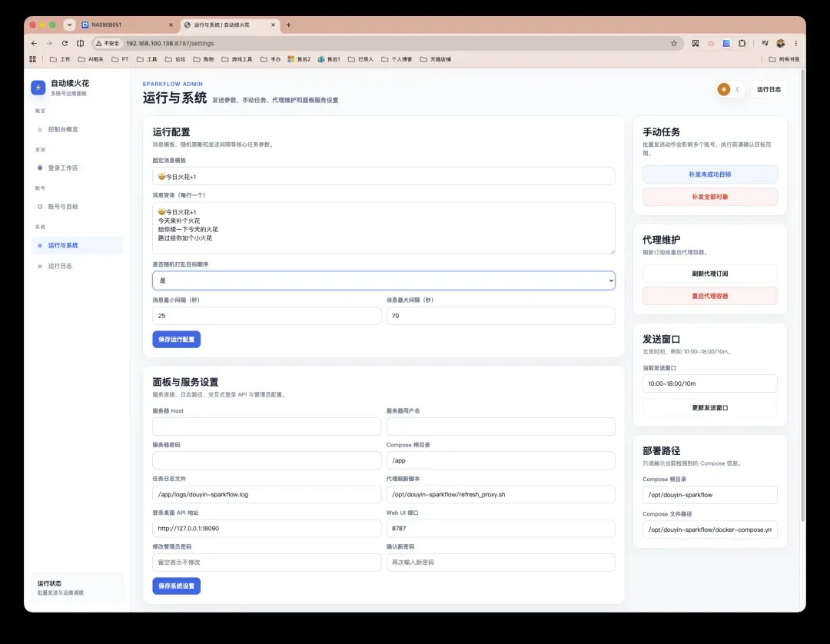
Task: Focus the 当前发送窗口 input field
Action: [710, 383]
